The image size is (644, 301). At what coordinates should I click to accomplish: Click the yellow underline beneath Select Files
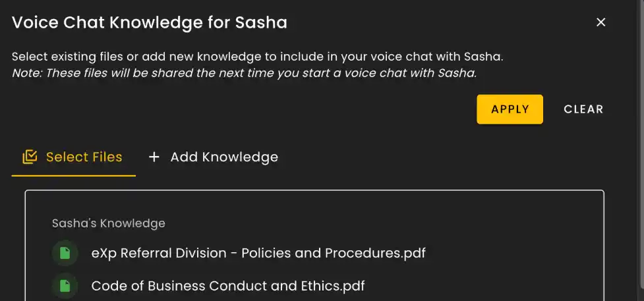[x=73, y=176]
